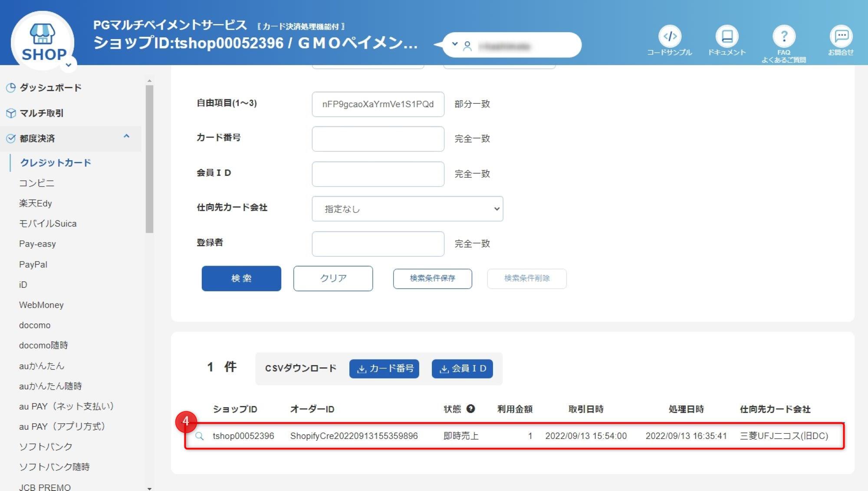This screenshot has height=491, width=868.
Task: Click the magnifier icon on the ShopifyCre transaction row
Action: (200, 436)
